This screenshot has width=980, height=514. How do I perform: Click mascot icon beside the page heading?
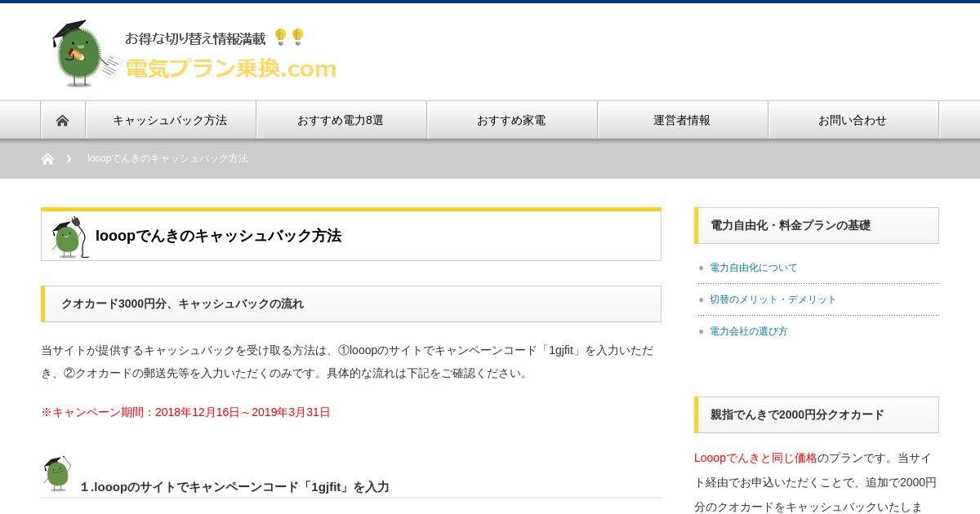[x=69, y=237]
